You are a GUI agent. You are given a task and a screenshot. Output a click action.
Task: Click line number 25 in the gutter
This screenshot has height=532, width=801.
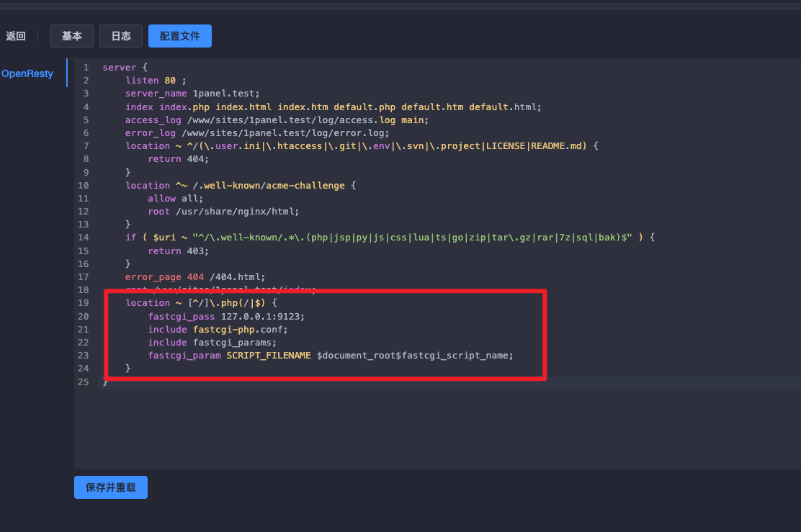point(84,382)
